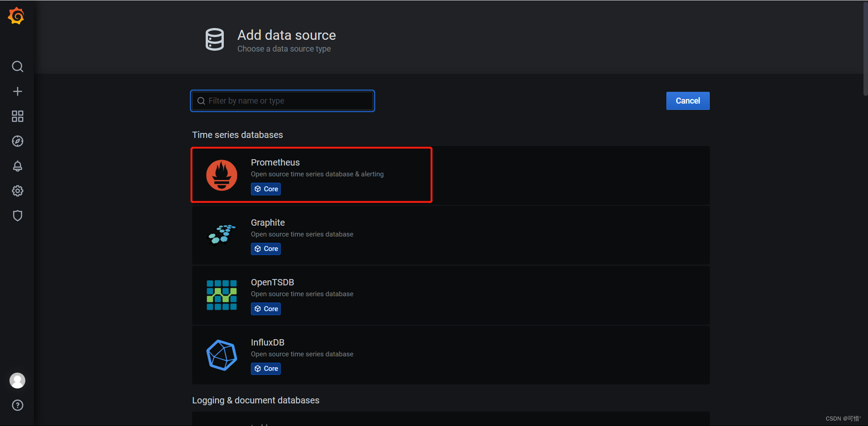This screenshot has width=868, height=426.
Task: Click the Core badge under Prometheus
Action: (266, 189)
